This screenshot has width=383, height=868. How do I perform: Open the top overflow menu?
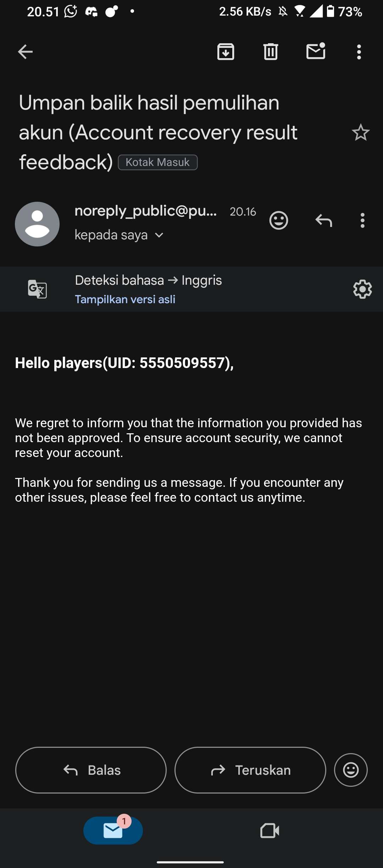tap(359, 52)
